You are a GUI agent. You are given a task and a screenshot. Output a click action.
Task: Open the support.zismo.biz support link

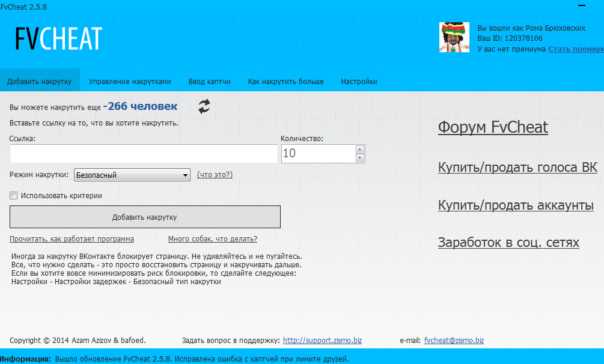point(322,340)
